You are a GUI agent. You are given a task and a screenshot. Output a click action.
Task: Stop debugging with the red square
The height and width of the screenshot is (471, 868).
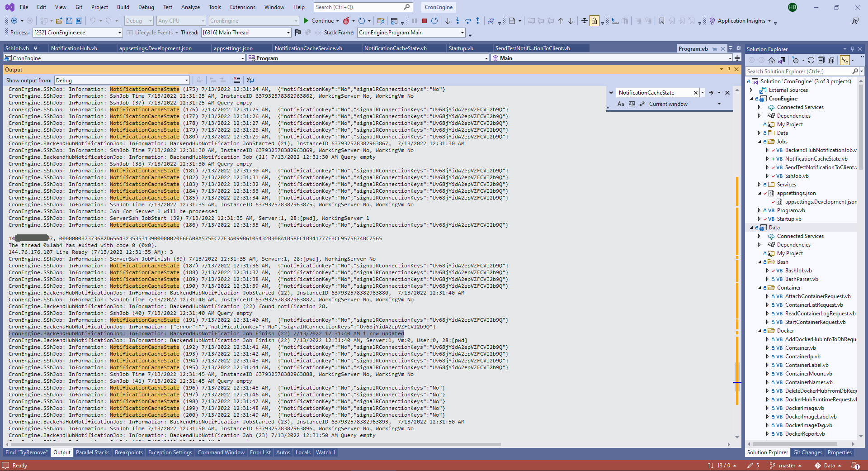[425, 21]
